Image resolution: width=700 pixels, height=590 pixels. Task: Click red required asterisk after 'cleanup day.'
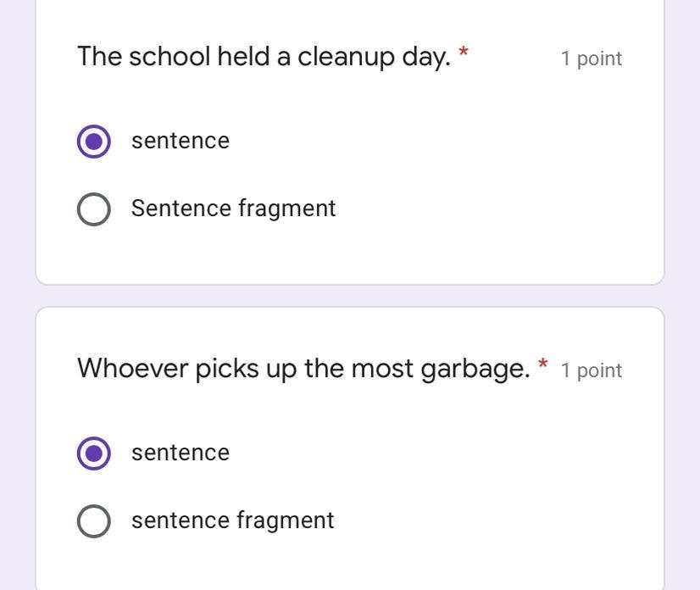(464, 55)
